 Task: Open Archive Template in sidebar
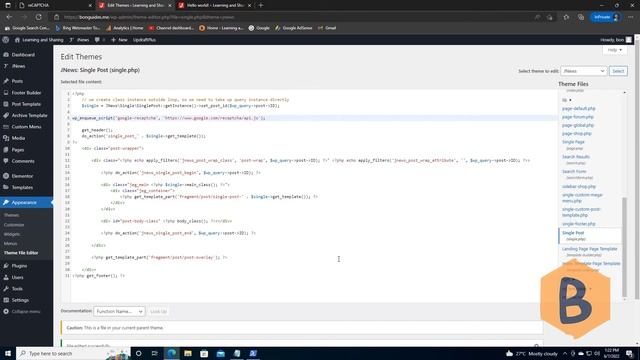pyautogui.click(x=29, y=116)
